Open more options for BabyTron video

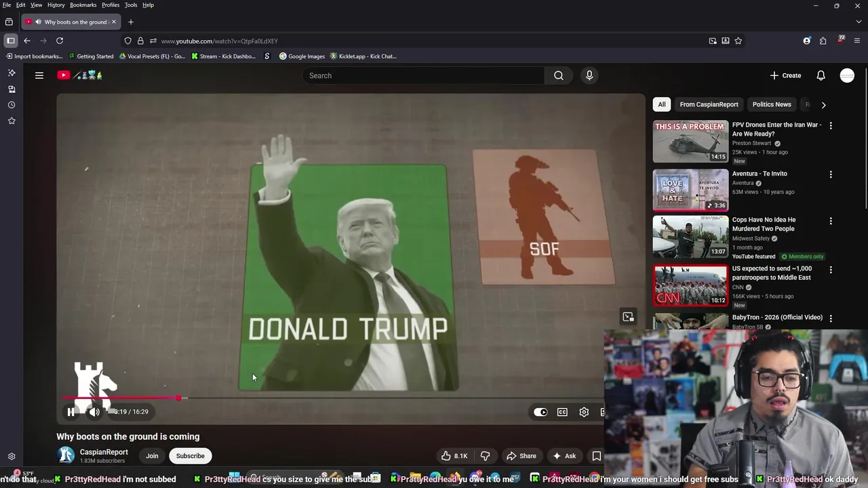(831, 318)
